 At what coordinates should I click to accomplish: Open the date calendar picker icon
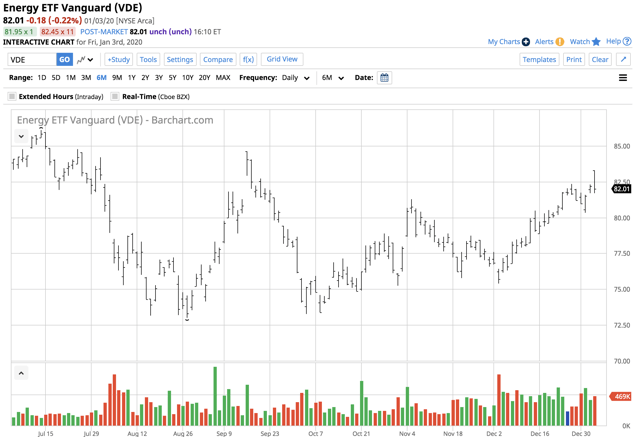click(x=384, y=78)
